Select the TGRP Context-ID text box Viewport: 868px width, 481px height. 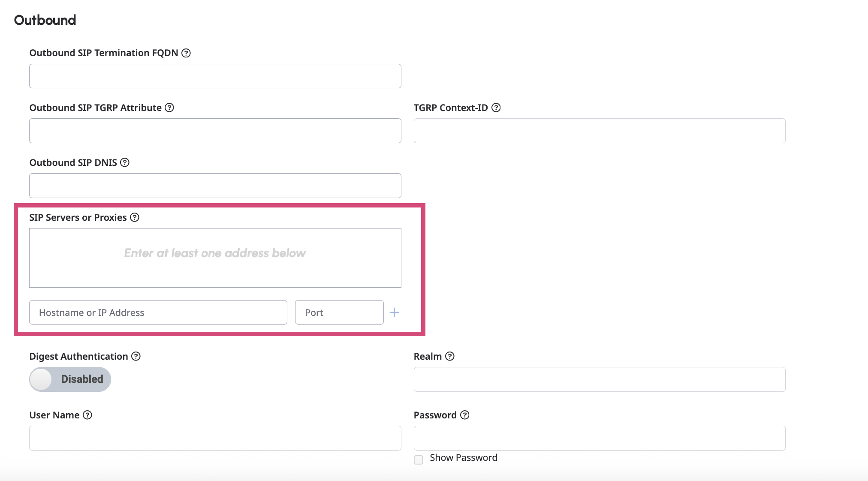tap(599, 131)
